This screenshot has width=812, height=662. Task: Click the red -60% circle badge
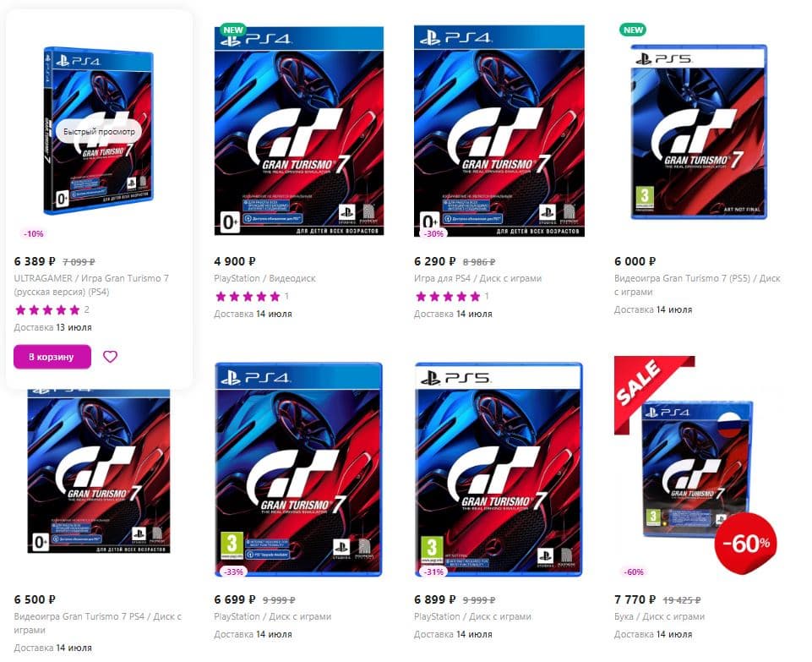point(745,544)
